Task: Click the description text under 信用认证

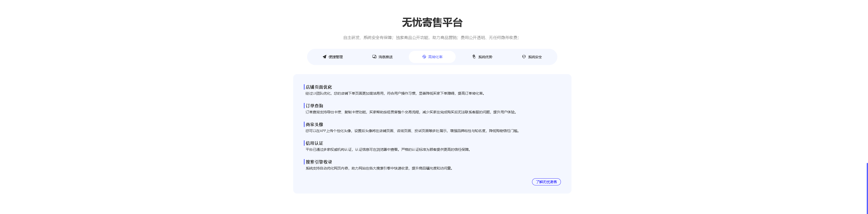Action: [388, 150]
